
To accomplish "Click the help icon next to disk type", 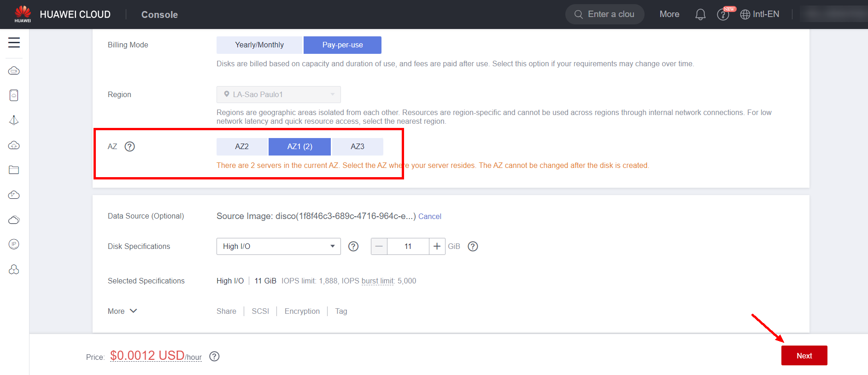I will [353, 247].
